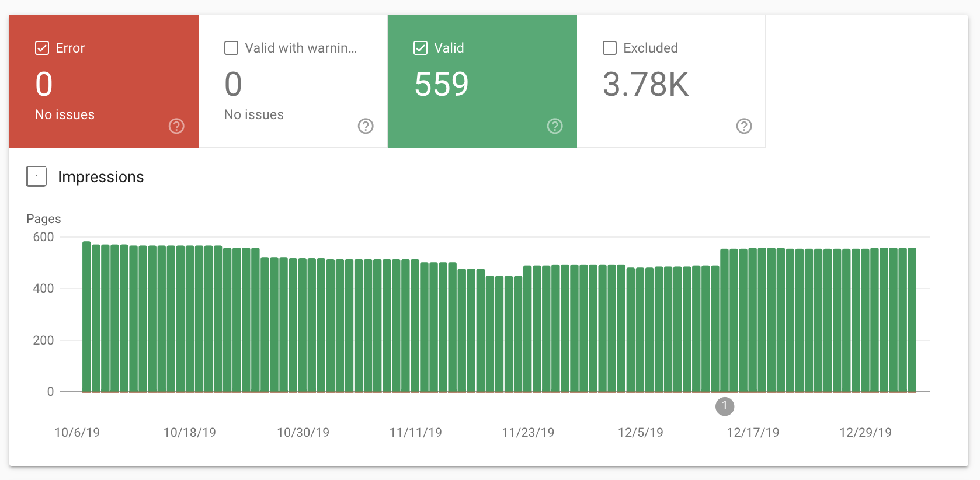Image resolution: width=980 pixels, height=480 pixels.
Task: Select the green Valid 559 card
Action: [x=482, y=82]
